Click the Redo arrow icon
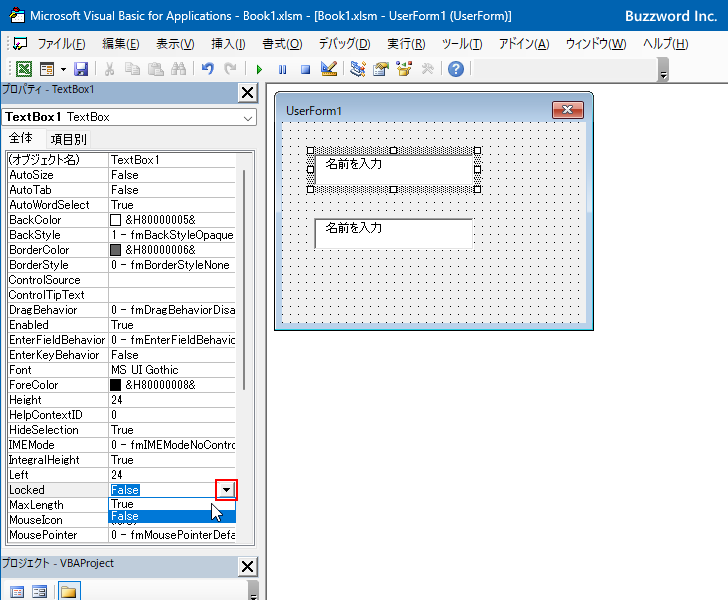The image size is (728, 600). tap(230, 69)
